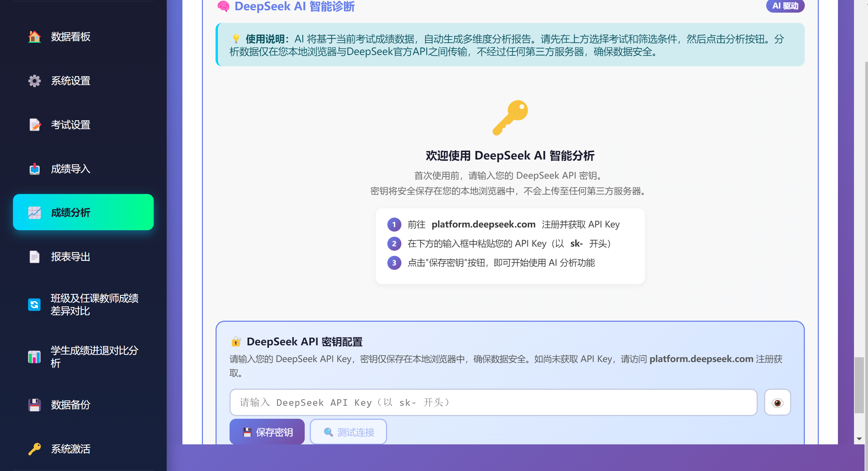The height and width of the screenshot is (471, 868).
Task: Go to 数据备份 in the sidebar
Action: click(83, 405)
